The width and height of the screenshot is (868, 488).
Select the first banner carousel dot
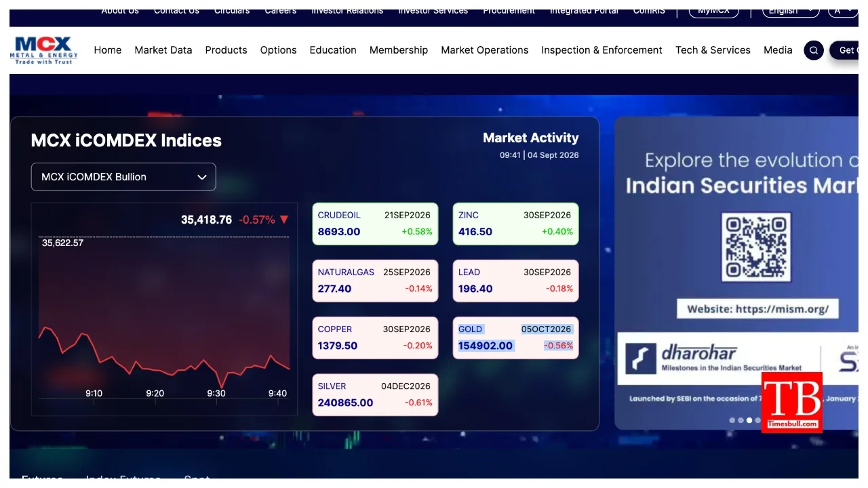[x=732, y=420]
